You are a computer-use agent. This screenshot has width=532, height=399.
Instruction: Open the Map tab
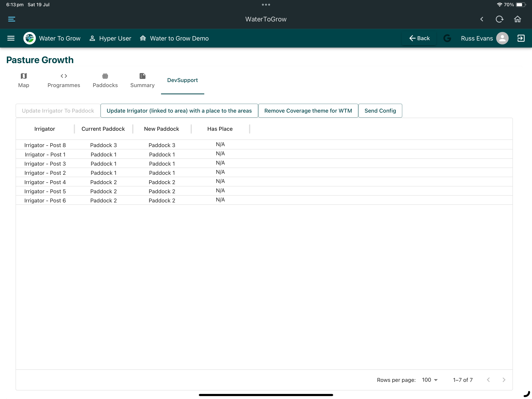point(24,81)
